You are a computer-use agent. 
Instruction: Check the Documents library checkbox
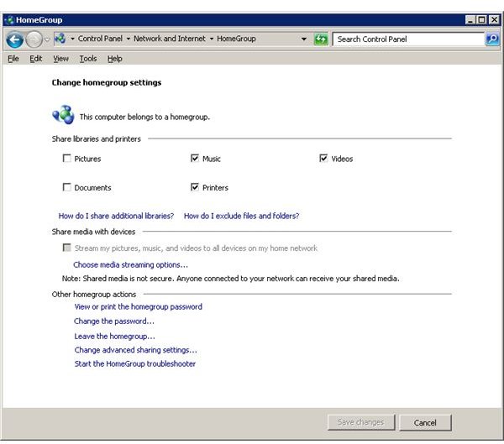pos(66,187)
